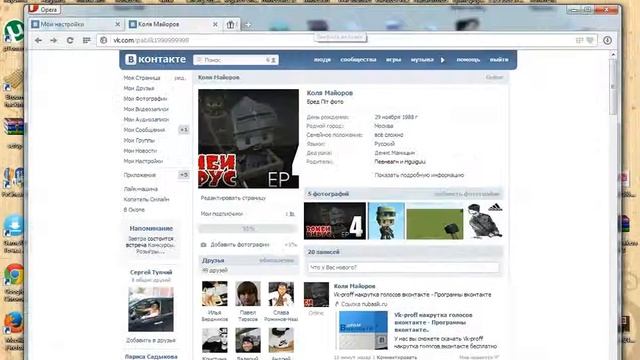The height and width of the screenshot is (360, 640).
Task: Close the Мои настройки tab
Action: [118, 24]
